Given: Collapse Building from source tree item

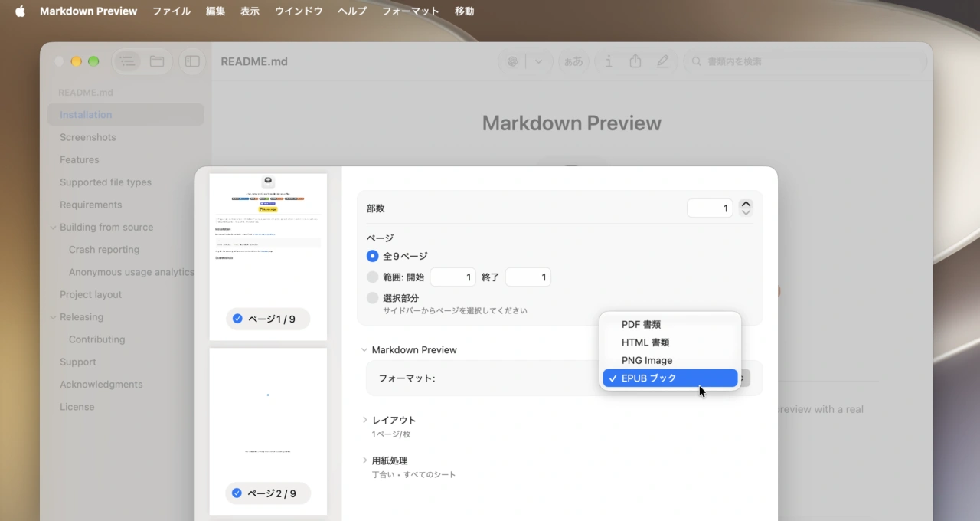Looking at the screenshot, I should [54, 228].
